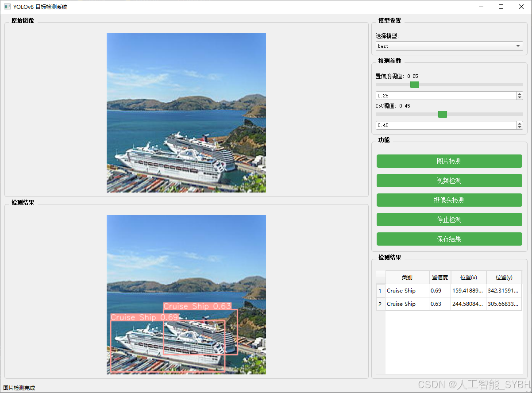Click the confidence cell 0.69
This screenshot has height=393, width=532.
(x=440, y=291)
